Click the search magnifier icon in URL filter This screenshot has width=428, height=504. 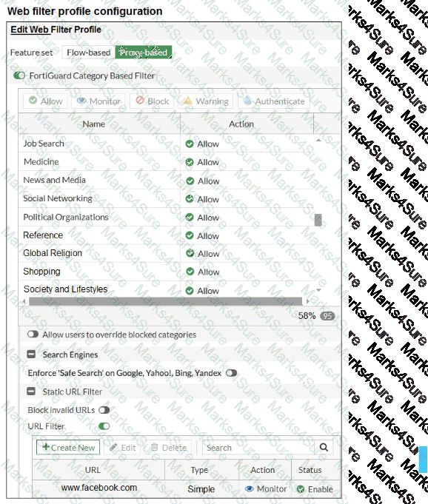click(324, 447)
